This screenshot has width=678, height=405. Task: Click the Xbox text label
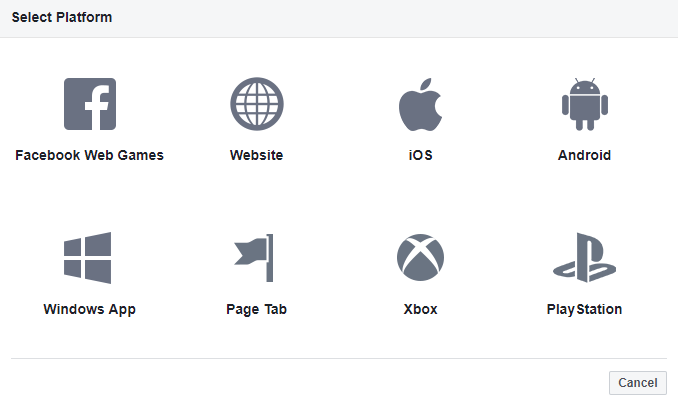coord(420,309)
